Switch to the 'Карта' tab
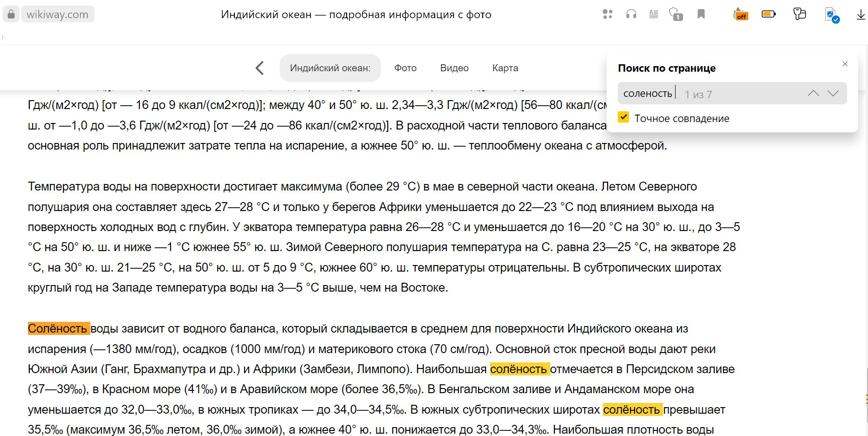868x436 pixels. tap(505, 68)
